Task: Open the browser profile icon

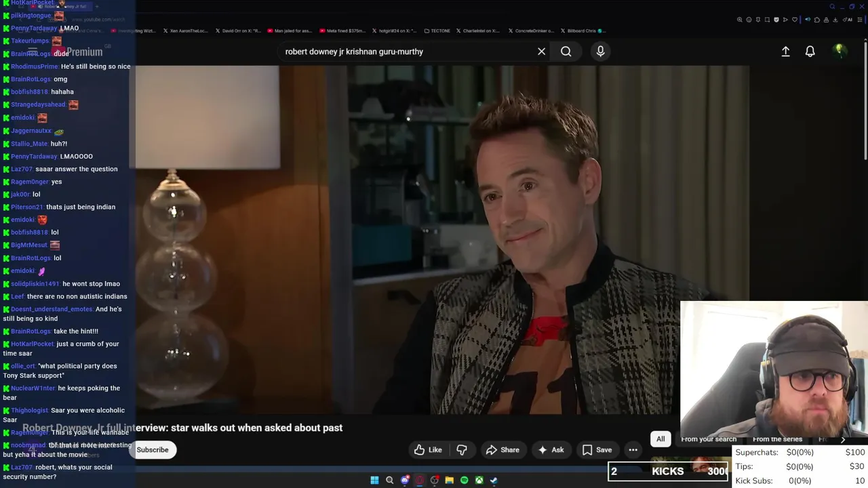Action: [826, 20]
